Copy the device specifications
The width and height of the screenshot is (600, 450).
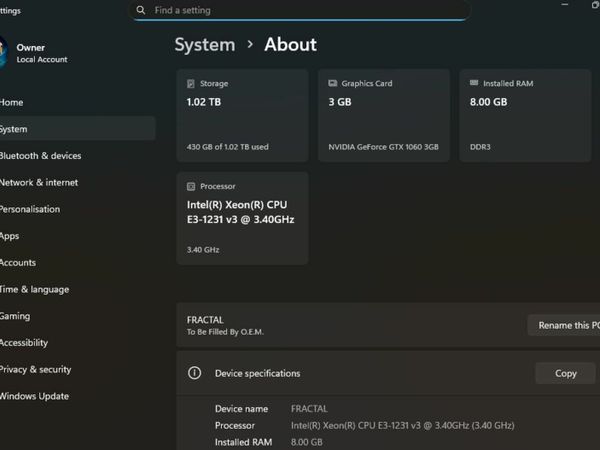[x=565, y=373]
